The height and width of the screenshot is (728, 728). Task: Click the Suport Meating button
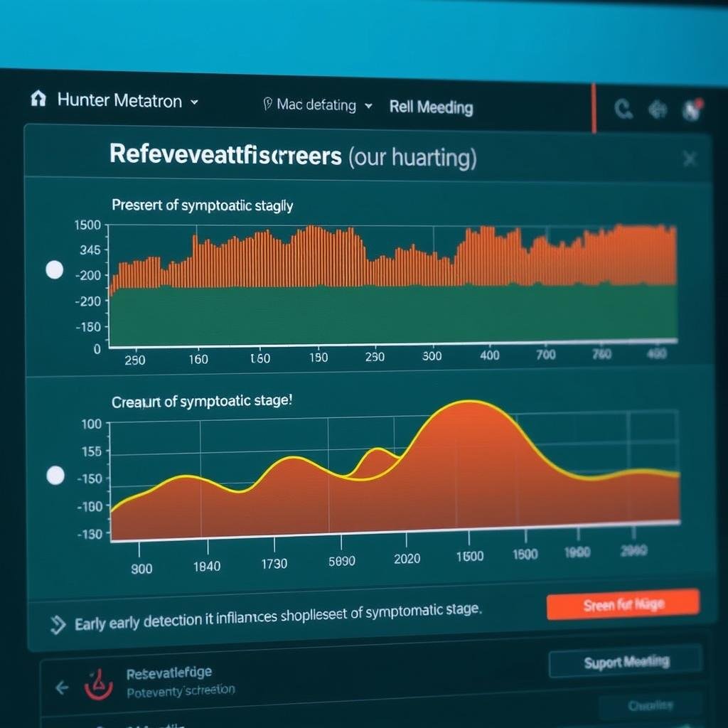(626, 663)
